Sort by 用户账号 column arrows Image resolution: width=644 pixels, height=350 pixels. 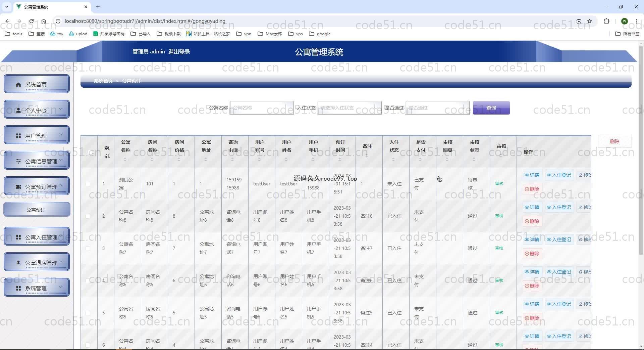(x=259, y=160)
